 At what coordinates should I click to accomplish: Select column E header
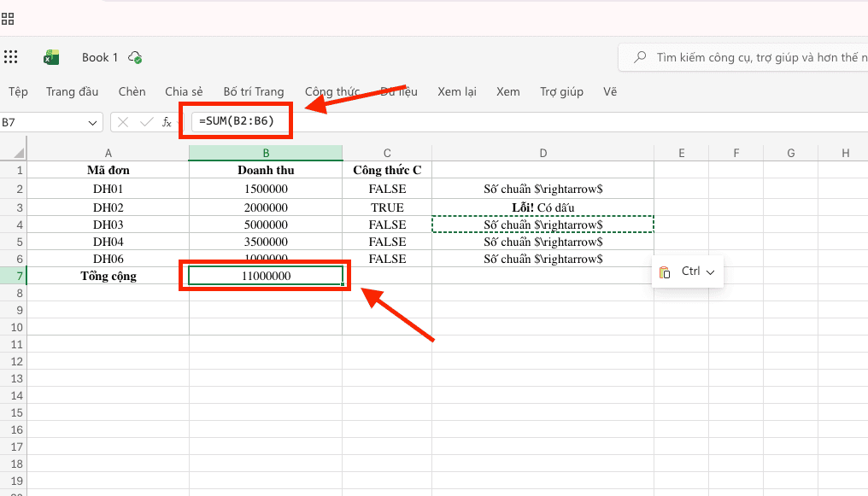682,153
